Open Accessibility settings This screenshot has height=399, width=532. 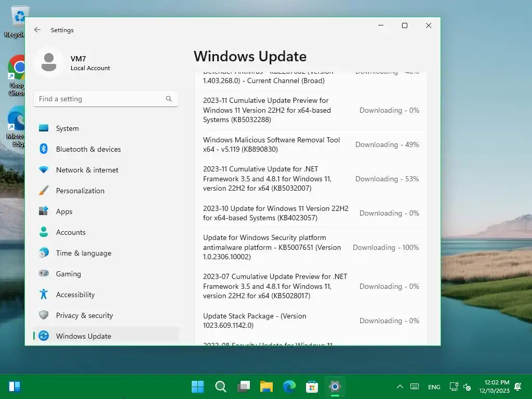(105, 295)
